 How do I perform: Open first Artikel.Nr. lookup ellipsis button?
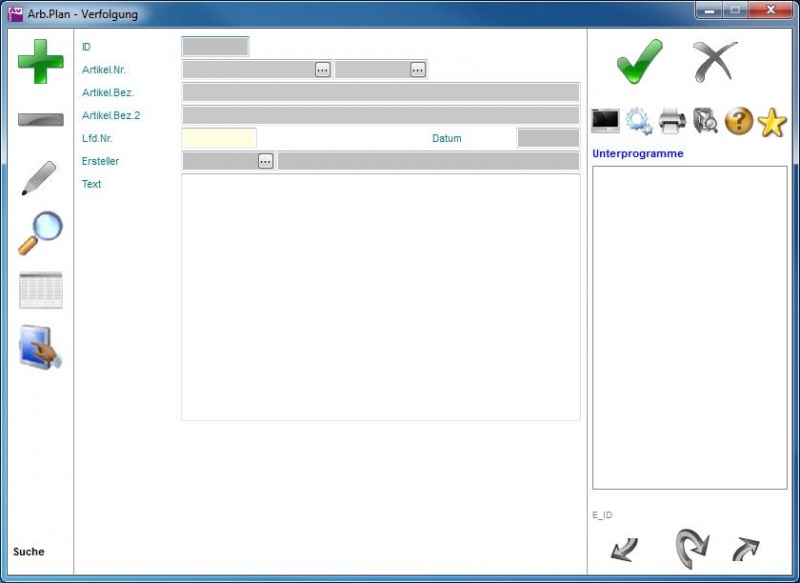coord(322,69)
